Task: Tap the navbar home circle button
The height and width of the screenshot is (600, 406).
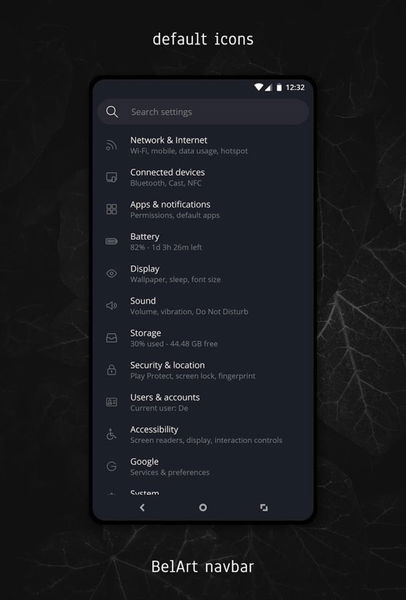Action: [203, 507]
